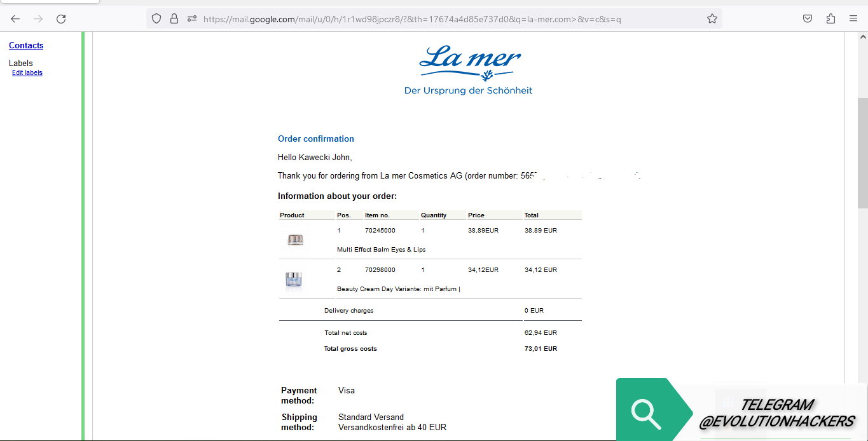Image resolution: width=868 pixels, height=441 pixels.
Task: Open site permissions icon in address bar
Action: [192, 19]
